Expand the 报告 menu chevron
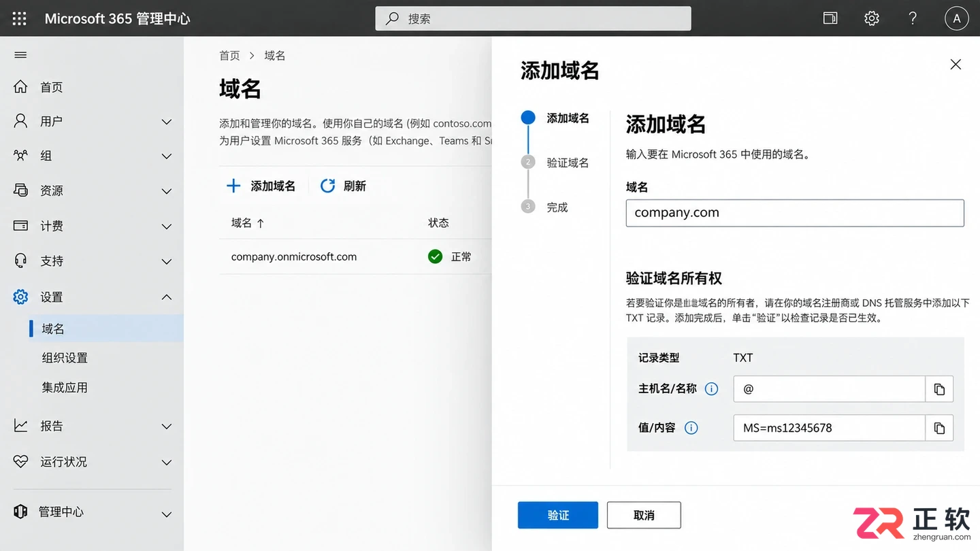Viewport: 980px width, 551px height. (167, 427)
